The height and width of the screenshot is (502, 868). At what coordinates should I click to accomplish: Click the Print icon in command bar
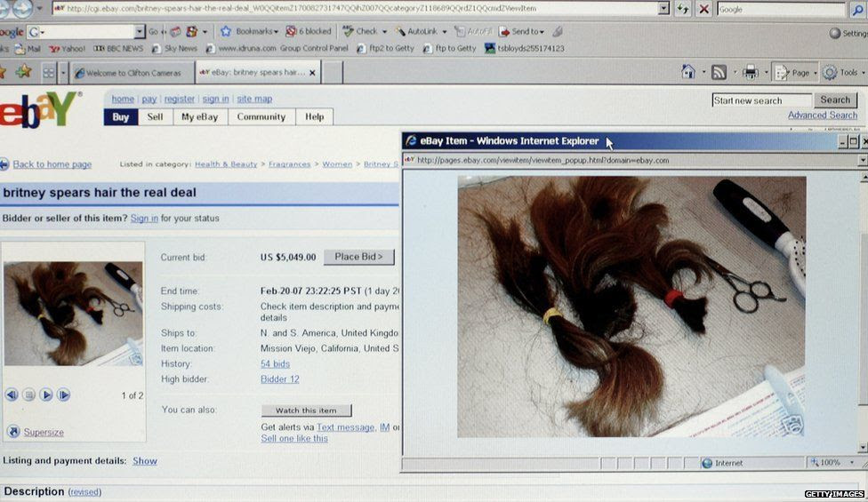click(750, 73)
